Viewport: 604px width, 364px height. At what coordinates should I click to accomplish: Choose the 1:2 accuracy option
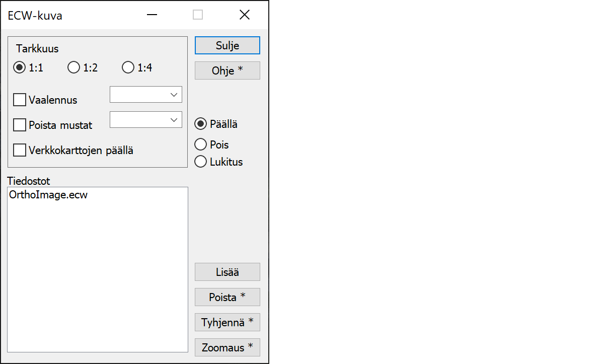point(74,67)
